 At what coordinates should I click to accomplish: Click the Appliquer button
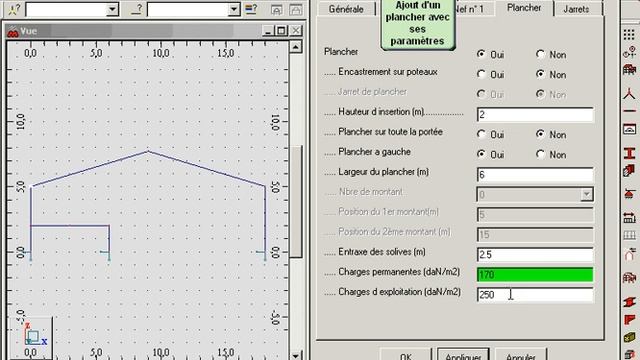point(463,354)
